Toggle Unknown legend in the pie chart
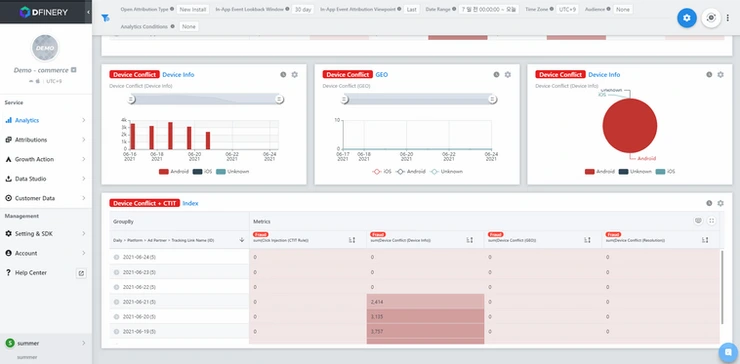Image resolution: width=740 pixels, height=364 pixels. [x=635, y=171]
